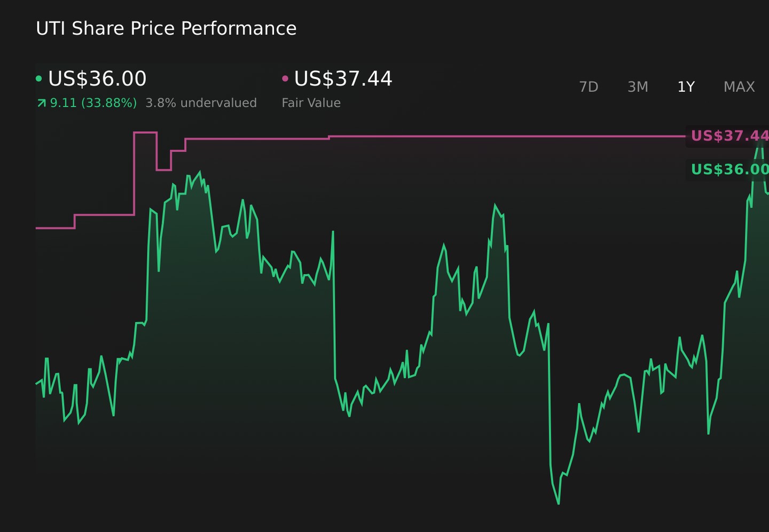Click the green upward arrow icon
This screenshot has width=769, height=532.
pos(41,103)
